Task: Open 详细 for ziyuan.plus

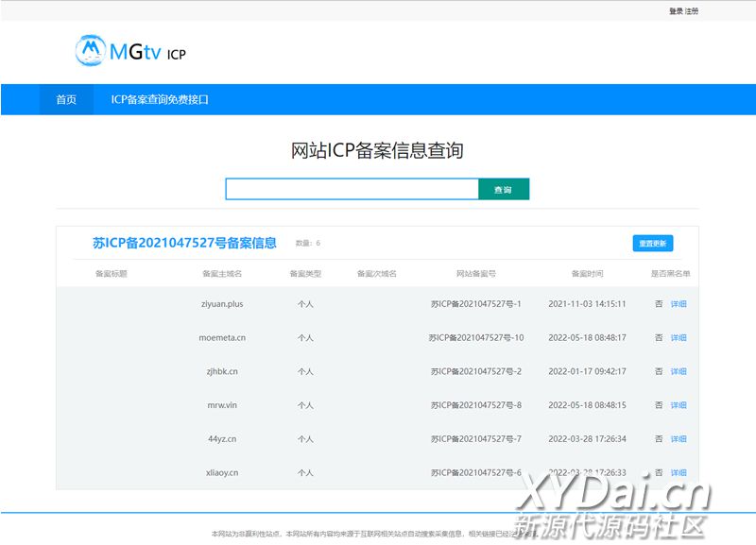Action: [679, 304]
